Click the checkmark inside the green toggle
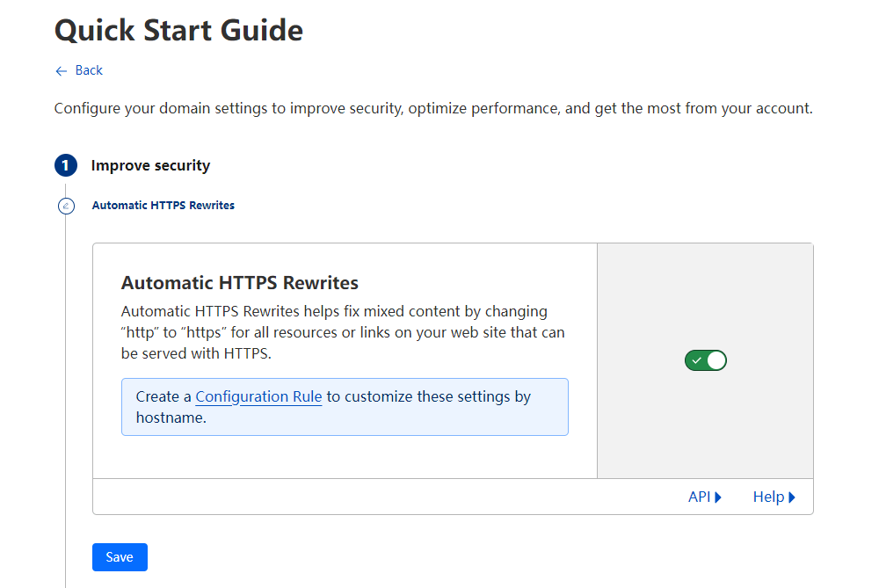 tap(696, 360)
